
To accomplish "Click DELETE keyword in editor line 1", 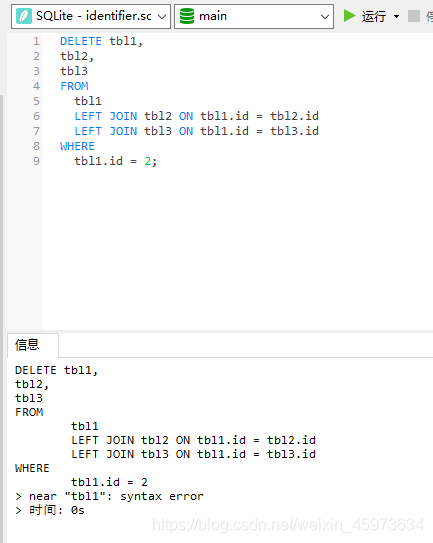I will [81, 41].
